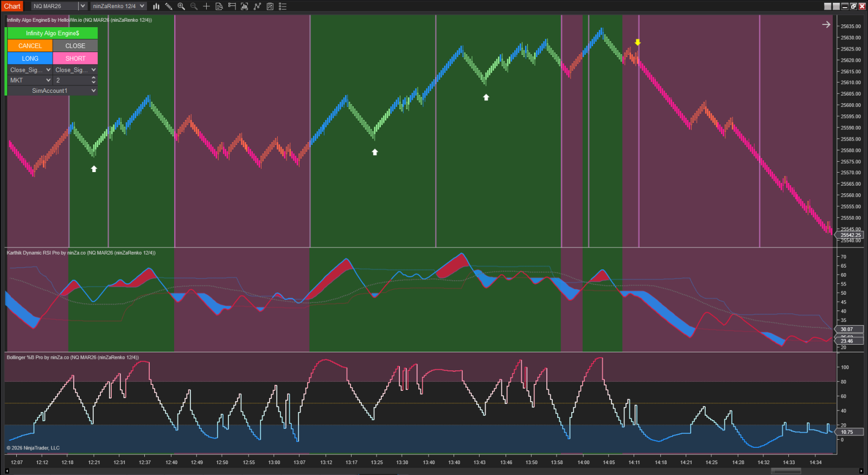Open the bar type chart style icon
This screenshot has height=475, width=868.
156,7
